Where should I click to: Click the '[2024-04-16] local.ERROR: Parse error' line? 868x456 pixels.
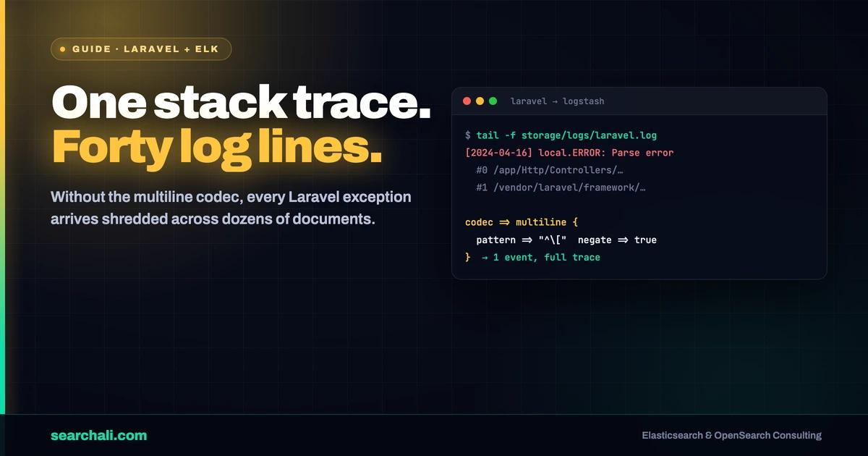(x=569, y=153)
